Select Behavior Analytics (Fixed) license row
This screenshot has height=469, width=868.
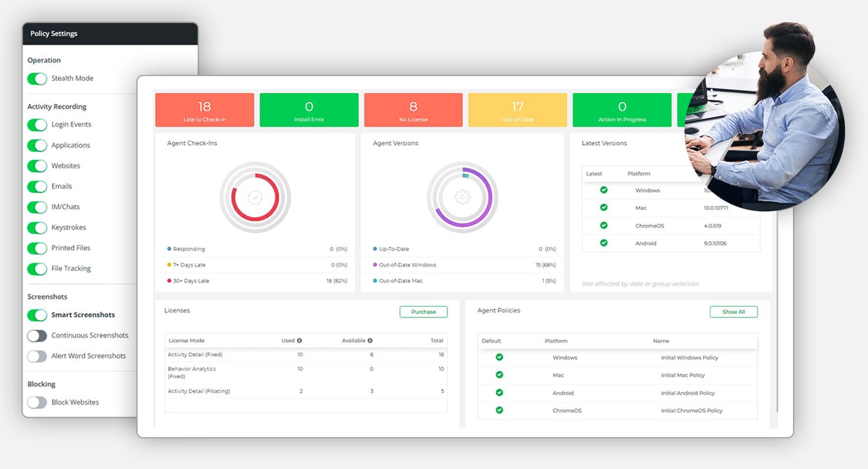[x=306, y=372]
